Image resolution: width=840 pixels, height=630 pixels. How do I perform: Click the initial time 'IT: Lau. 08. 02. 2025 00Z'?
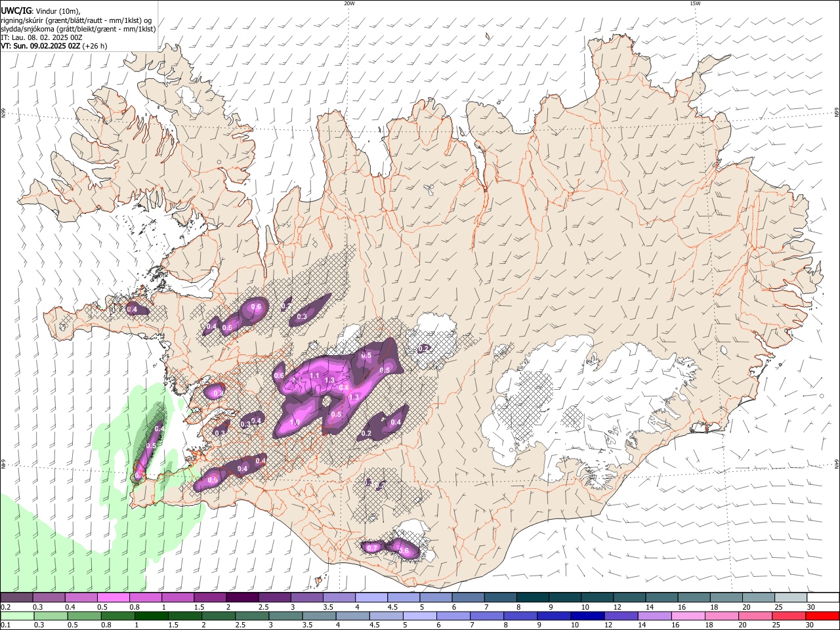tap(41, 37)
